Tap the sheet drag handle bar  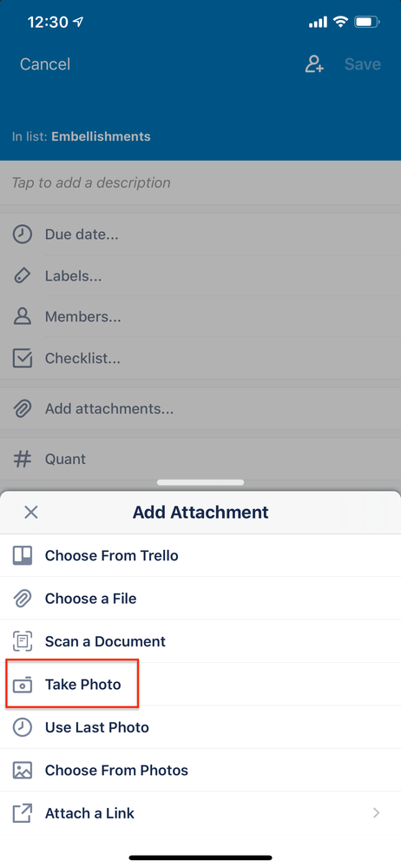coord(200,482)
